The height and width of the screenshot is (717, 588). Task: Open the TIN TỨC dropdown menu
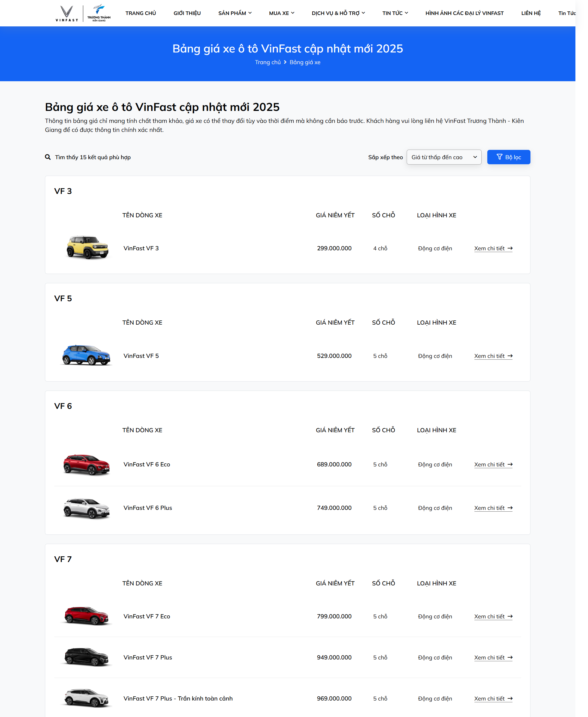point(395,13)
